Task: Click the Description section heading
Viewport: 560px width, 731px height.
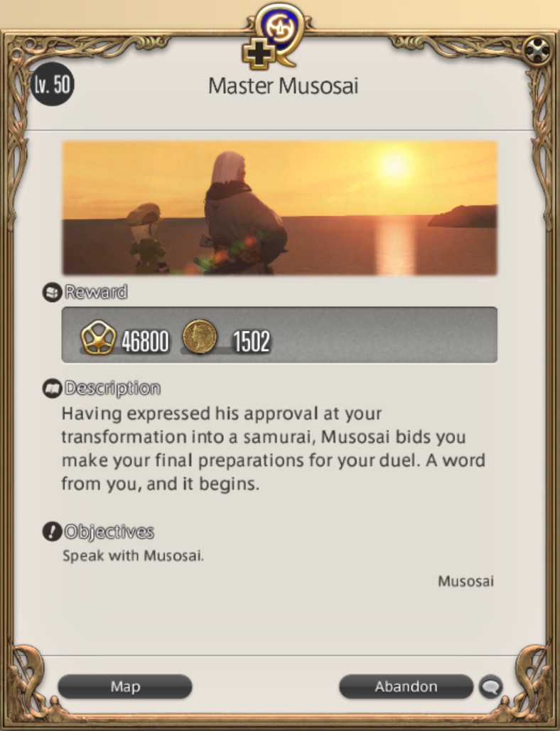Action: click(x=112, y=389)
